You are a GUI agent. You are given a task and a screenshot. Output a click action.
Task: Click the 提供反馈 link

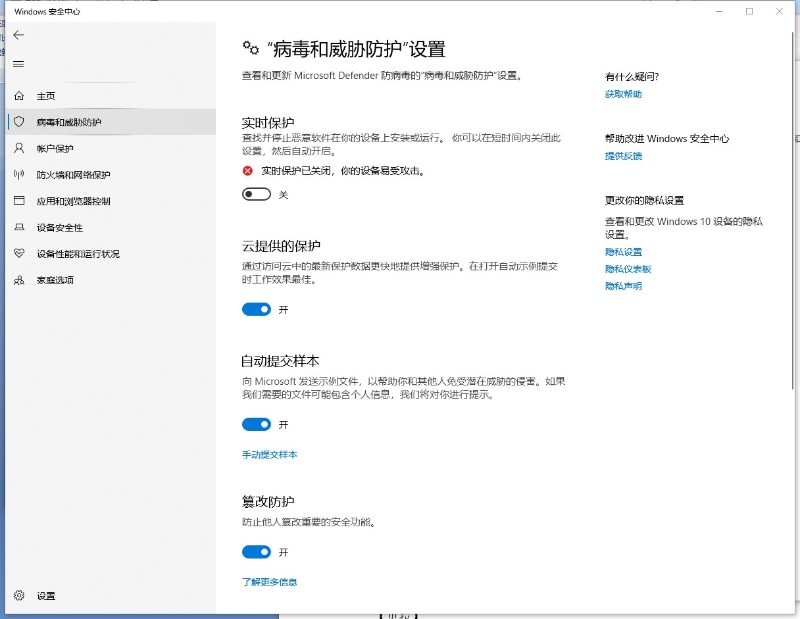[x=623, y=156]
